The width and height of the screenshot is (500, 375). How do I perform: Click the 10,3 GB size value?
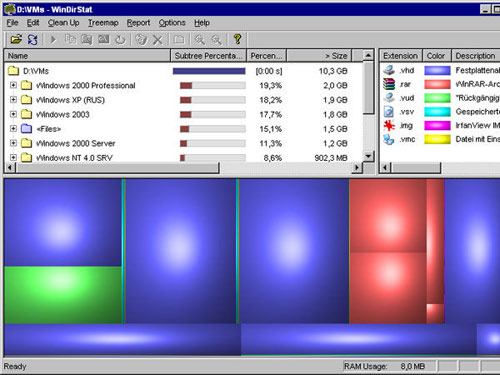[x=333, y=71]
